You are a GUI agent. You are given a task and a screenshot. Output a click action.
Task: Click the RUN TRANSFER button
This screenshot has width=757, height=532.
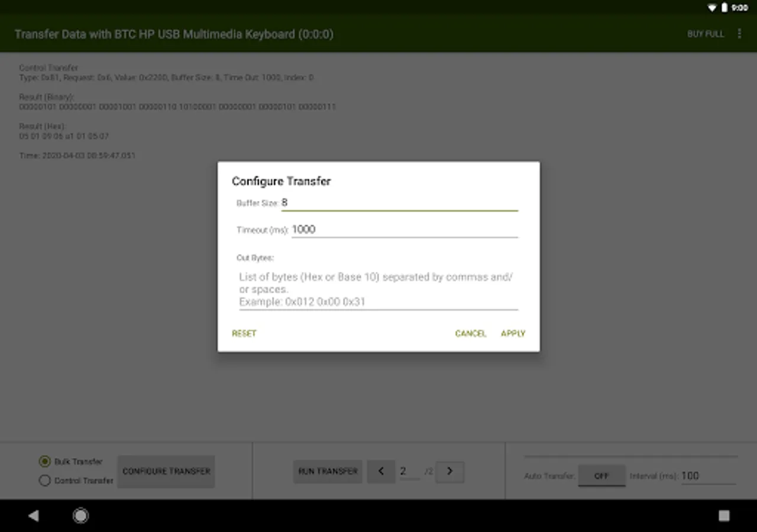[328, 472]
